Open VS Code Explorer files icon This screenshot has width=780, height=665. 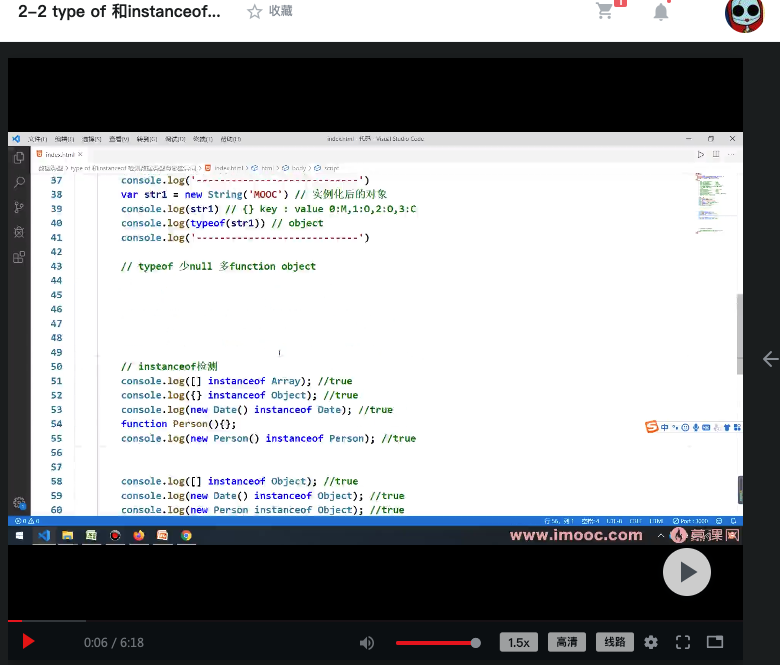(x=19, y=158)
